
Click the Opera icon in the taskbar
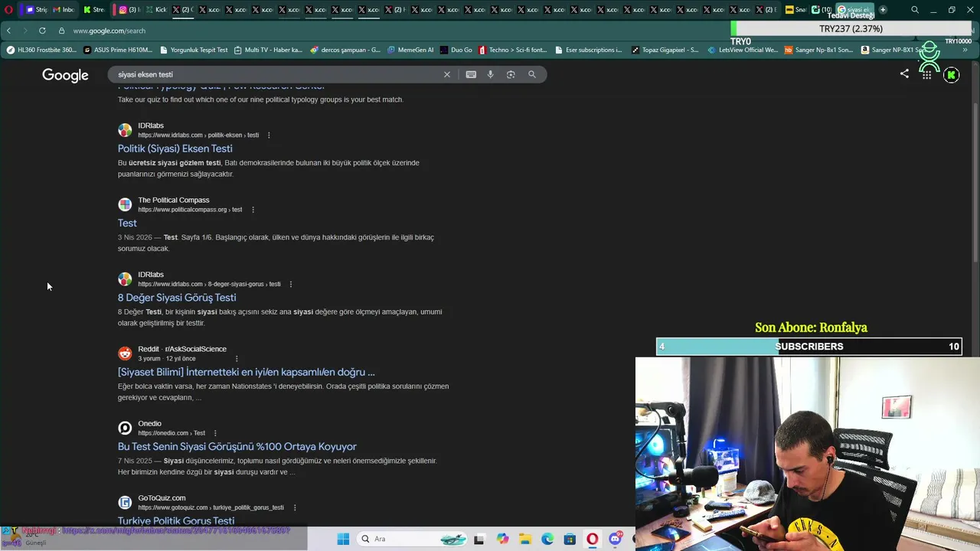coord(593,539)
